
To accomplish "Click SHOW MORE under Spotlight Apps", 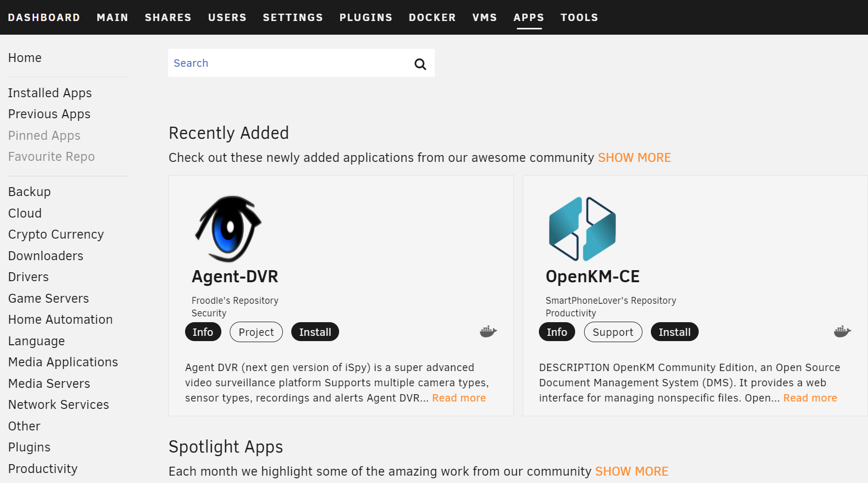I will point(632,471).
